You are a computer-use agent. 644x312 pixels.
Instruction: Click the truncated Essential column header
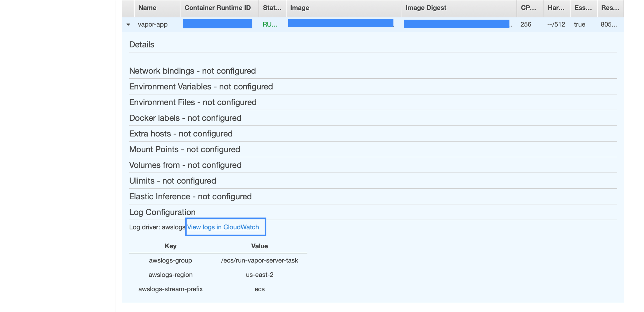pos(583,8)
